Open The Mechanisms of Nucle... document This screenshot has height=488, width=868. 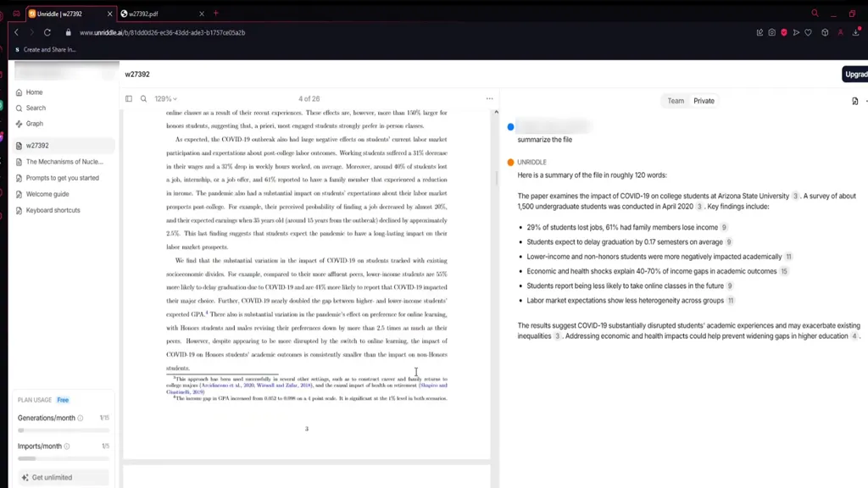click(x=64, y=162)
